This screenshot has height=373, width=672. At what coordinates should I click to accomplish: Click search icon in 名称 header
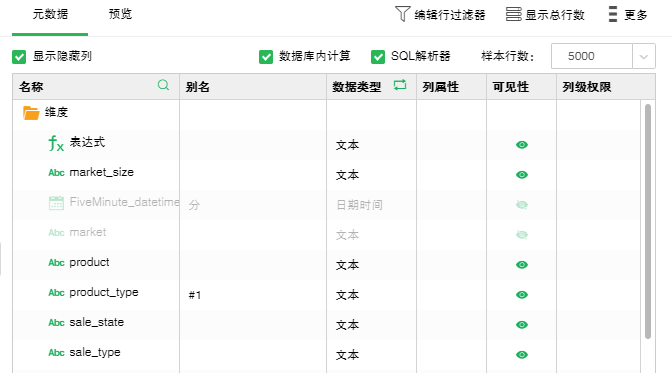(163, 85)
